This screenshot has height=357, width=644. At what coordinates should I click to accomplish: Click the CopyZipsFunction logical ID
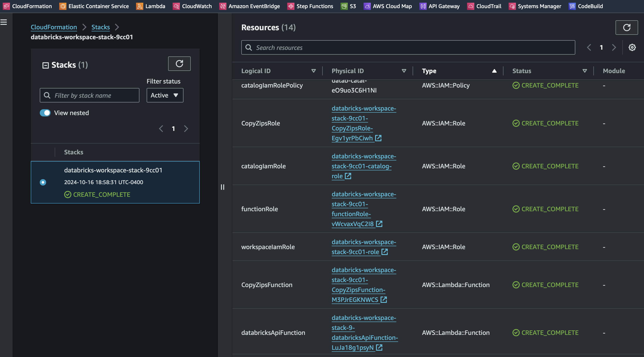(267, 285)
